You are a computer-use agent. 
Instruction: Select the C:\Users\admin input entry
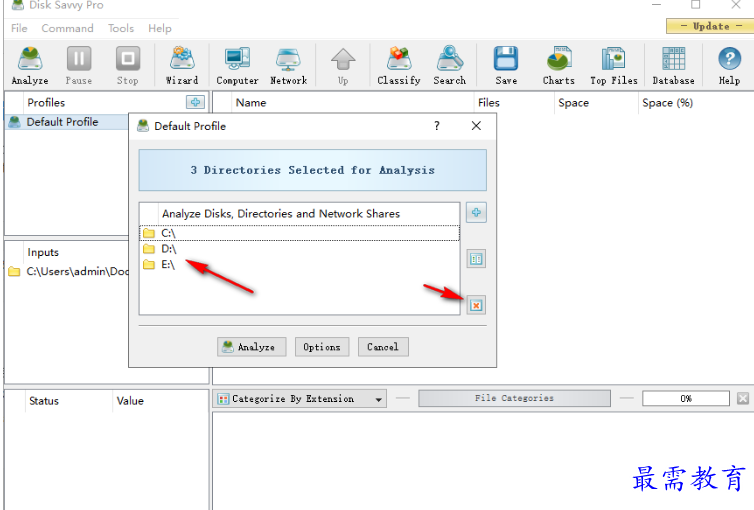tap(69, 271)
